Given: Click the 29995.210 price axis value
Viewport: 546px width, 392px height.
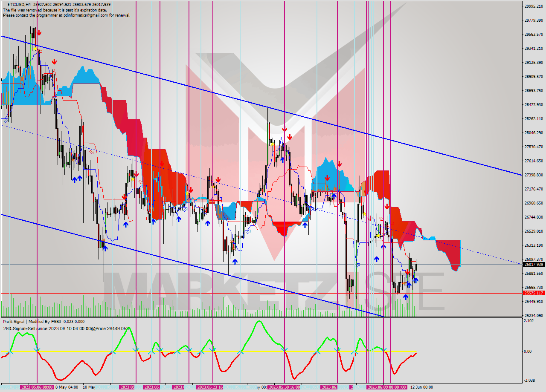Looking at the screenshot, I should tap(534, 6).
